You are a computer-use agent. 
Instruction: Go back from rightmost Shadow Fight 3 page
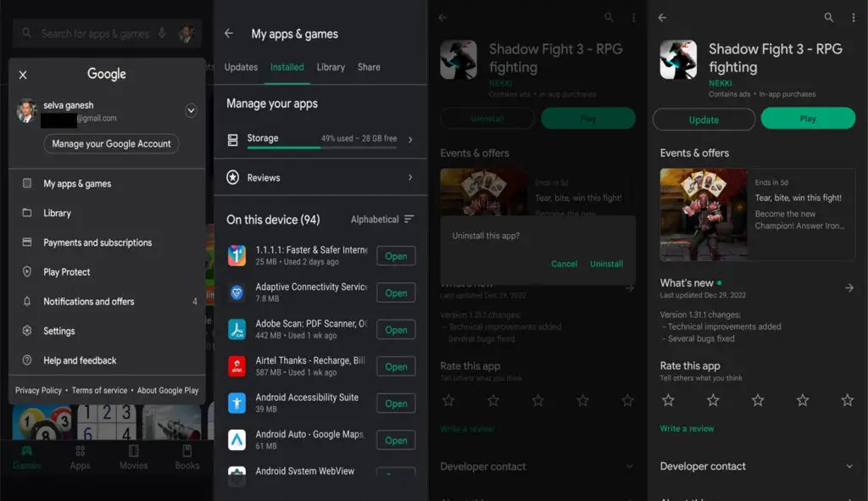click(662, 18)
